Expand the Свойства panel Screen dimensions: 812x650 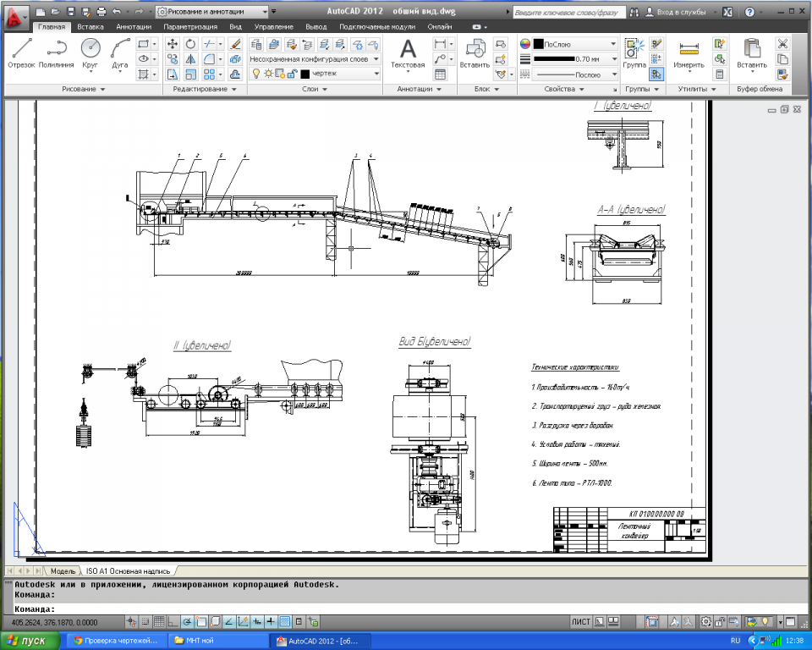tap(564, 89)
